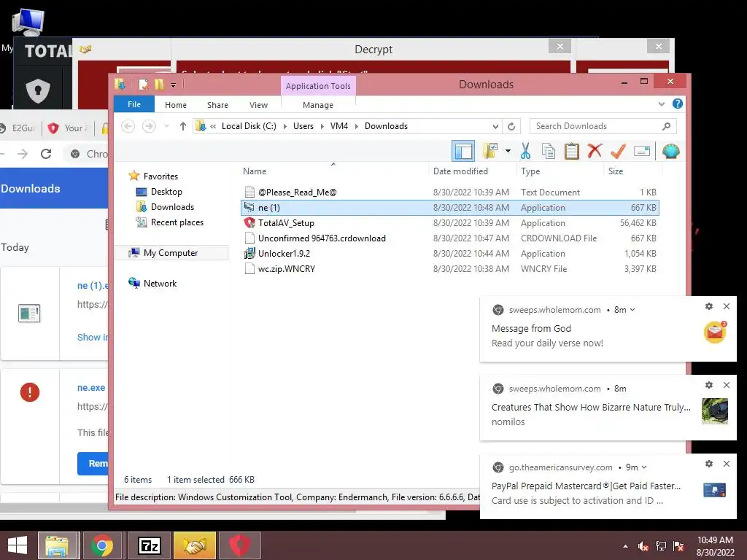Open recent locations dropdown arrow

tap(166, 126)
